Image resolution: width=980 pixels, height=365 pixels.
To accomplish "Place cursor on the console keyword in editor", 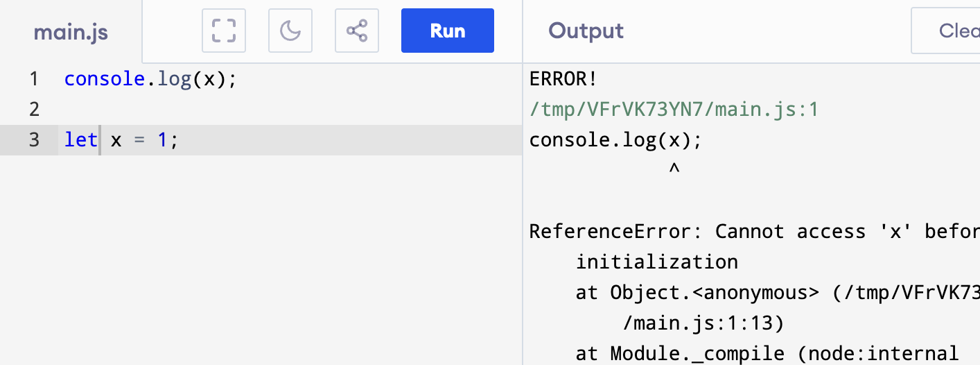I will pyautogui.click(x=104, y=79).
